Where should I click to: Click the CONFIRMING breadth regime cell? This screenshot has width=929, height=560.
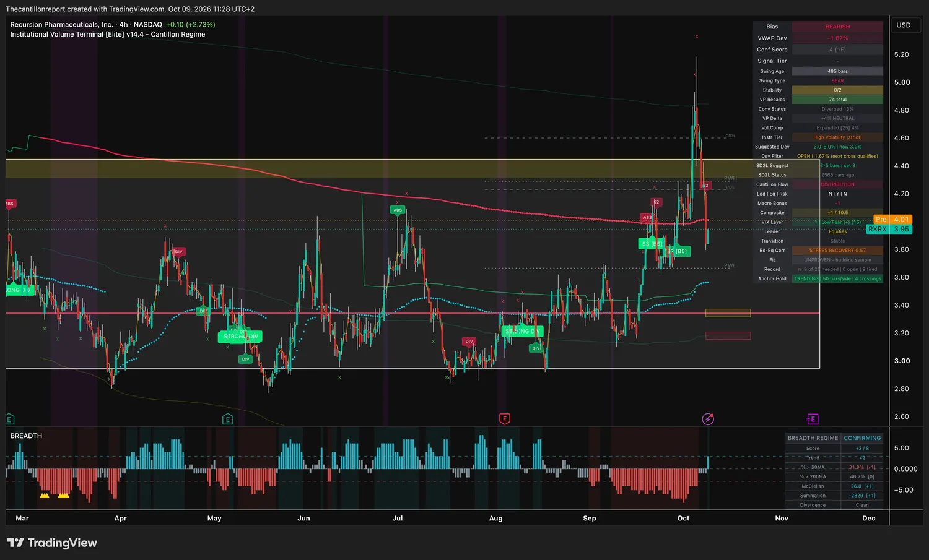click(862, 438)
